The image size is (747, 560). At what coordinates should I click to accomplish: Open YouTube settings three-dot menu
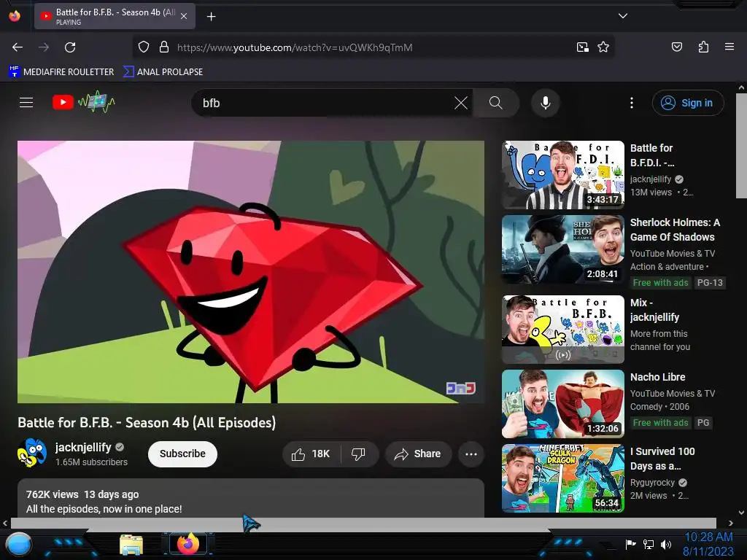coord(632,103)
